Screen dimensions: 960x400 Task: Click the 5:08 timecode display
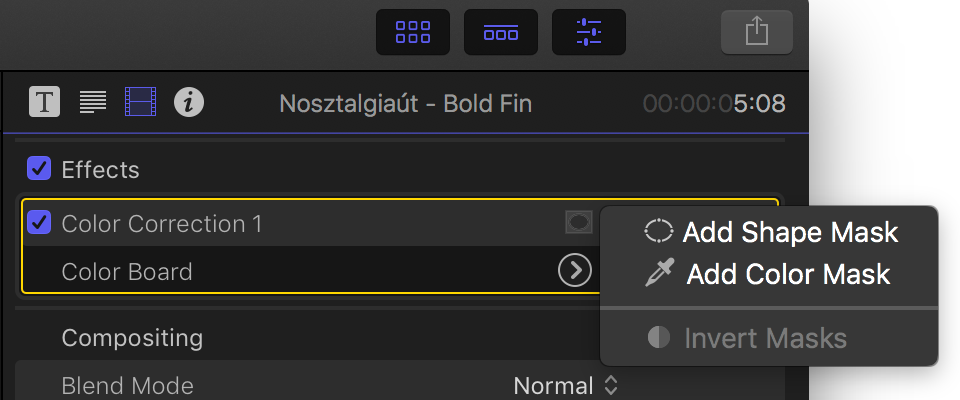pyautogui.click(x=759, y=104)
